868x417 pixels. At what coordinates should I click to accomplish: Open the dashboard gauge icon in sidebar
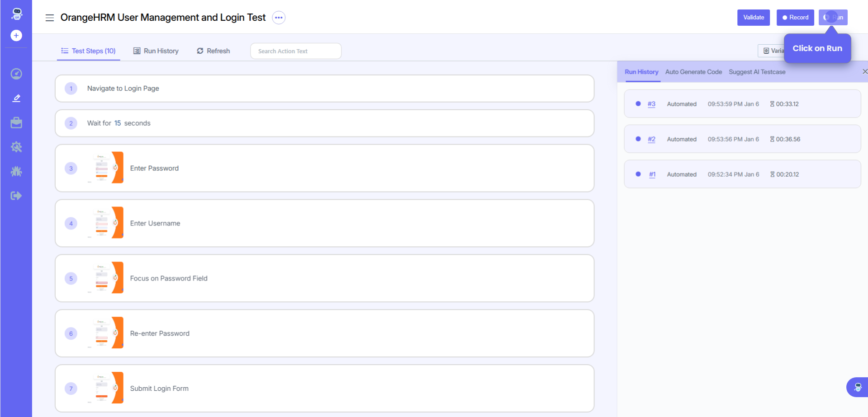click(x=16, y=74)
